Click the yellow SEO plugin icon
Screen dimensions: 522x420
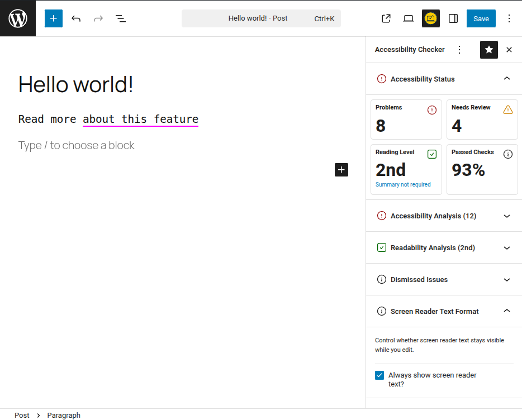pos(430,18)
